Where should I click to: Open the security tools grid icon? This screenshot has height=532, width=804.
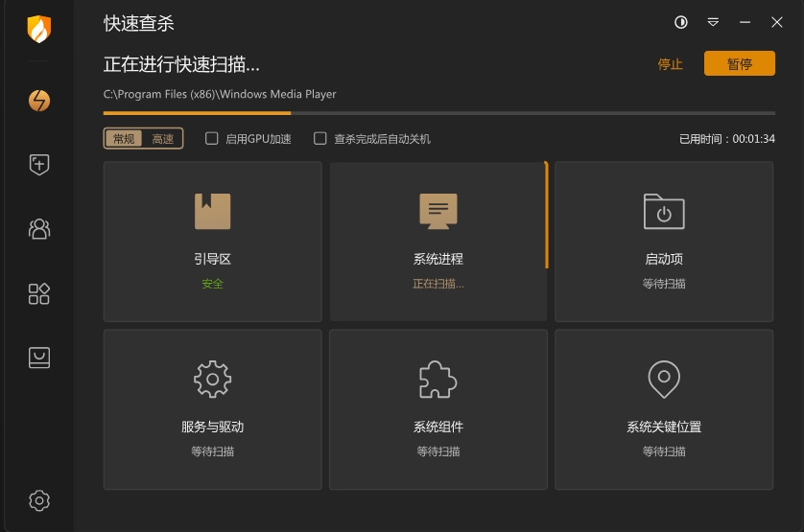(x=39, y=293)
